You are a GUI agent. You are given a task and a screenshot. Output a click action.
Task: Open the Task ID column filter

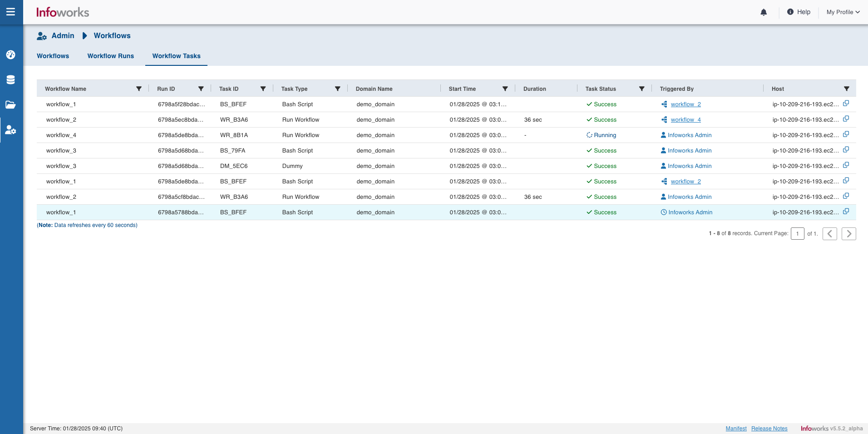click(x=263, y=89)
